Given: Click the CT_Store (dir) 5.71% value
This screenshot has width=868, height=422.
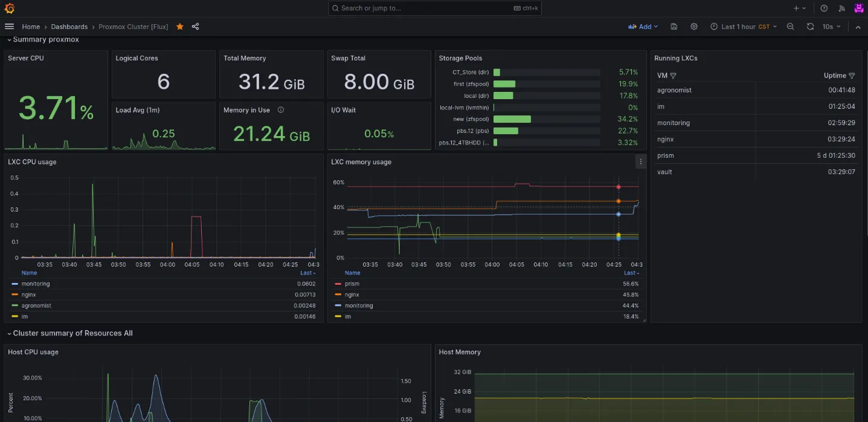Looking at the screenshot, I should tap(628, 72).
